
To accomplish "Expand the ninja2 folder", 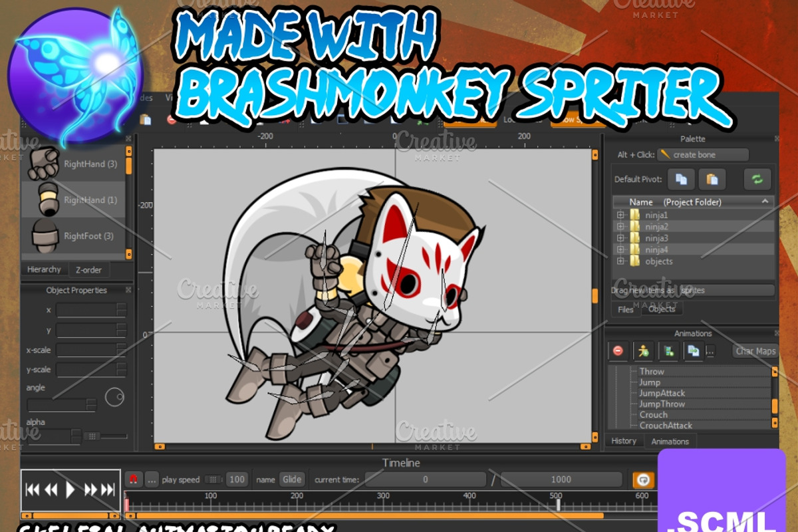I will (620, 227).
